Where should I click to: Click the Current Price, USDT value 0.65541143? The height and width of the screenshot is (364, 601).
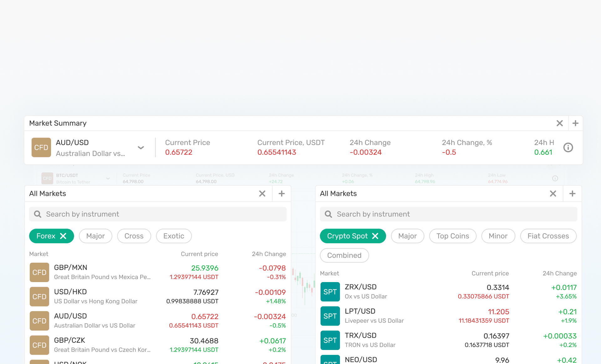click(x=277, y=152)
